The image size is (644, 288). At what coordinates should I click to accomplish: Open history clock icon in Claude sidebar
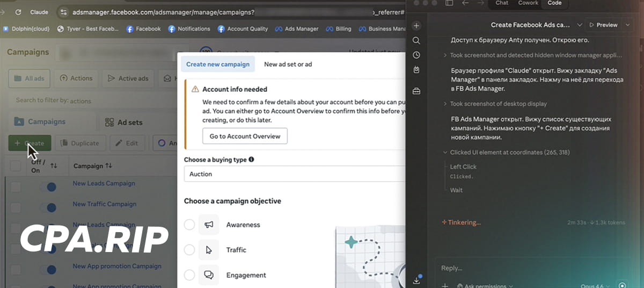point(416,55)
